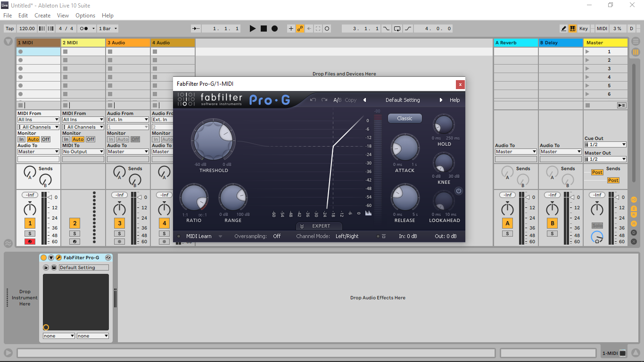Disarm the track 1 record button
Screen dimensions: 644x362
pos(30,241)
